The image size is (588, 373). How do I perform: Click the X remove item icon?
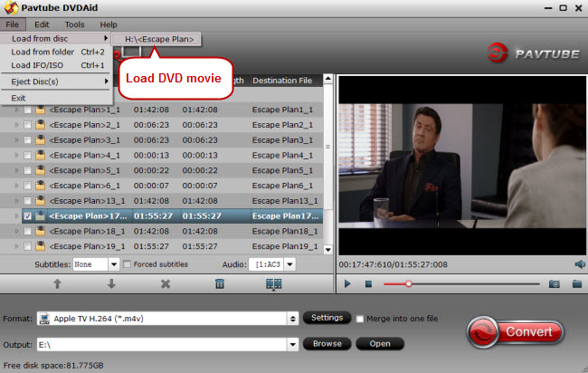tap(166, 283)
